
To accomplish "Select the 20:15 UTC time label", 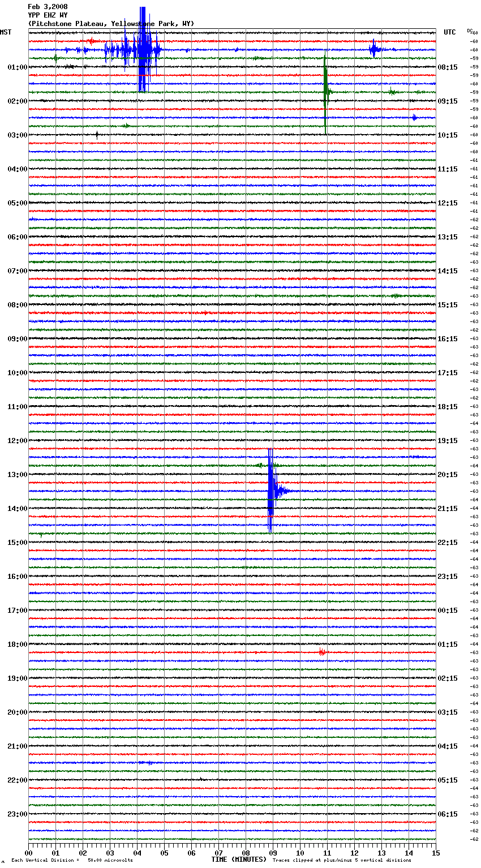I will (448, 475).
